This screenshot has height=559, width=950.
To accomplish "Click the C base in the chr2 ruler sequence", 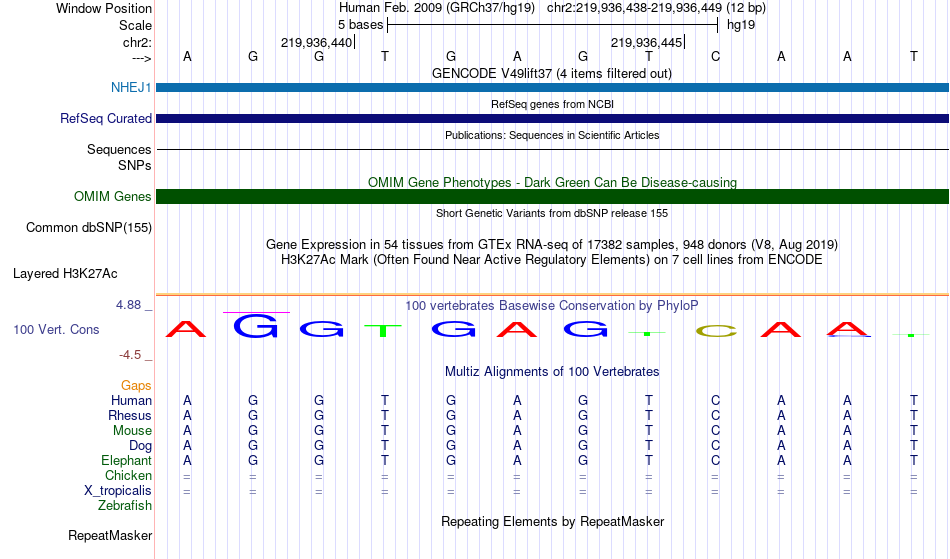I will pos(716,56).
